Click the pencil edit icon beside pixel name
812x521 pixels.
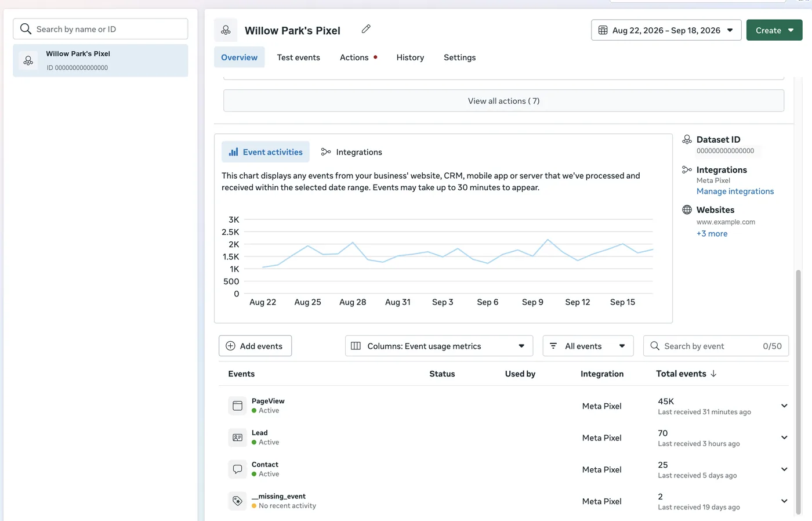click(x=366, y=29)
